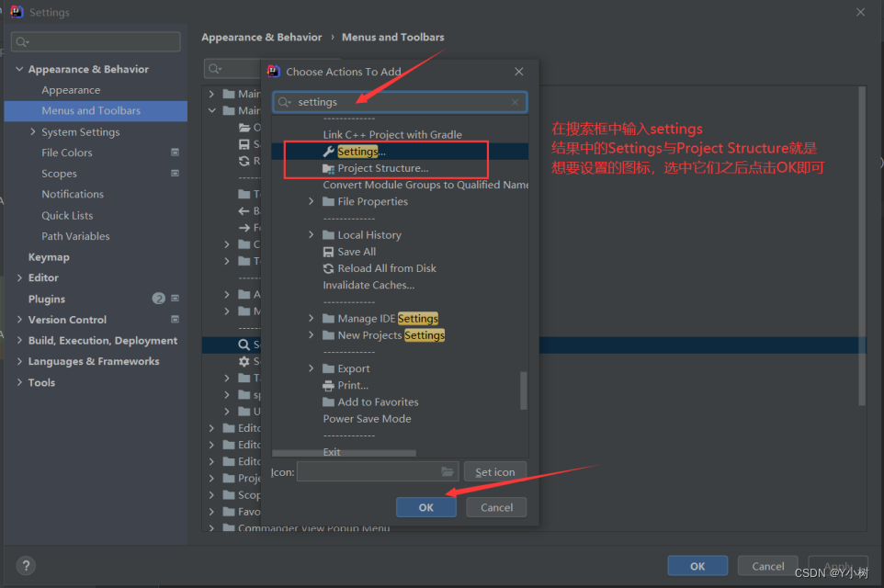The height and width of the screenshot is (588, 884).
Task: Expand the File Properties group
Action: point(311,201)
